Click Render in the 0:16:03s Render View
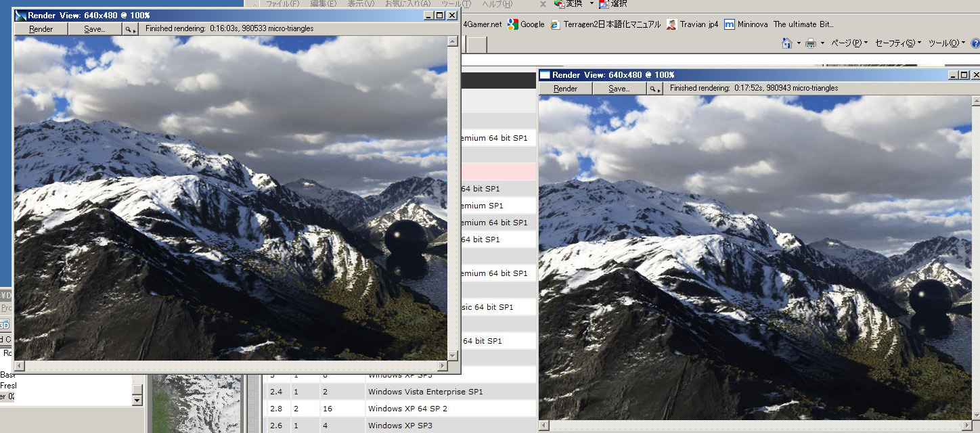This screenshot has width=980, height=433. [x=41, y=29]
